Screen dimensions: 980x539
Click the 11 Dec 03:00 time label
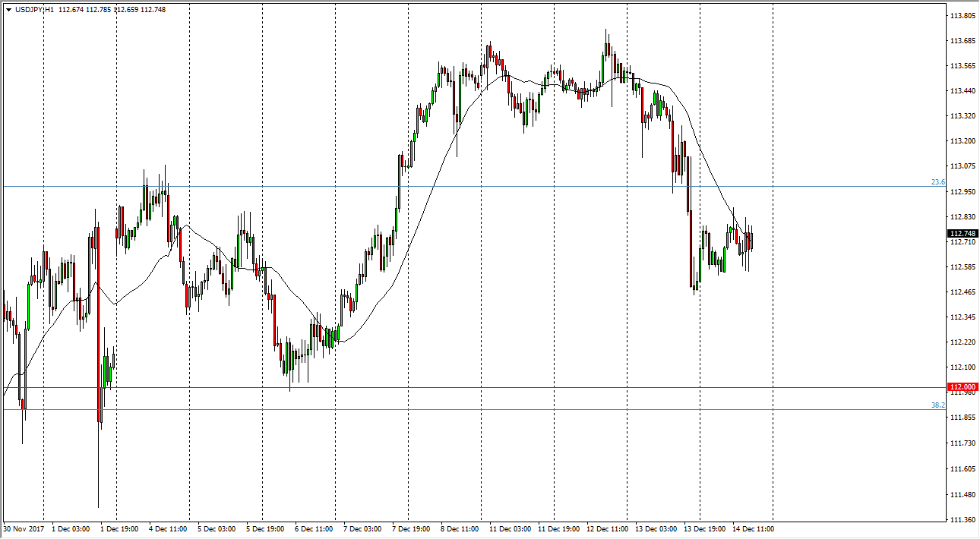[x=509, y=528]
